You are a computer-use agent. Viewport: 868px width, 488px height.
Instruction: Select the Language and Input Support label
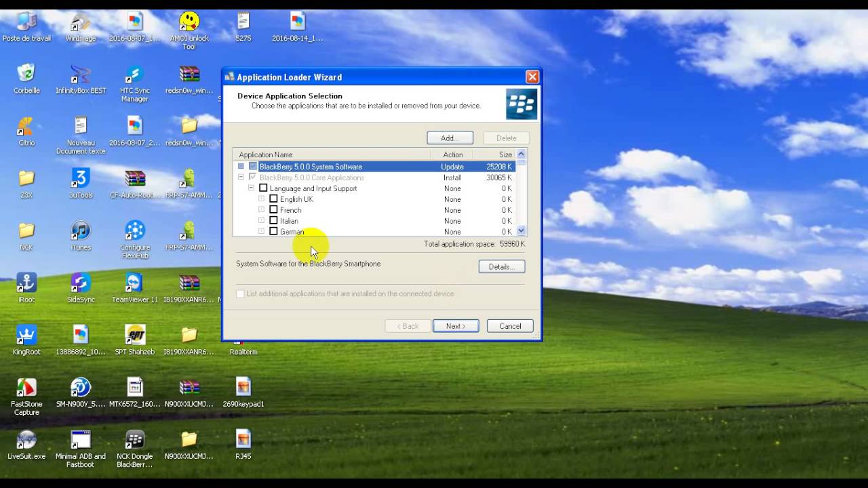pyautogui.click(x=313, y=188)
